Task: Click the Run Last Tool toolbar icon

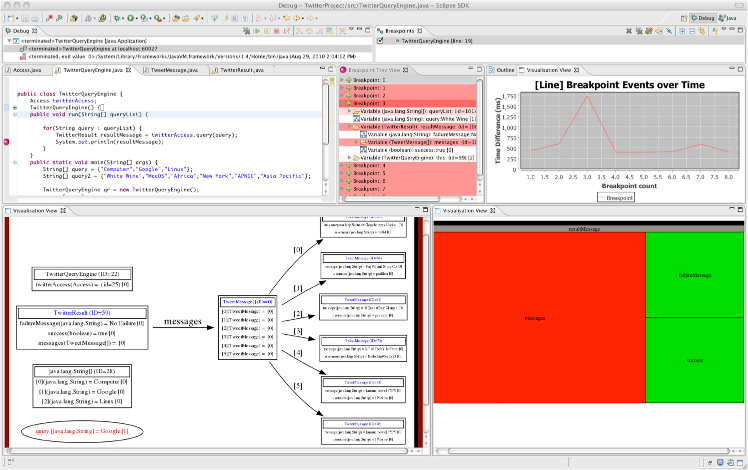Action: coord(157,18)
